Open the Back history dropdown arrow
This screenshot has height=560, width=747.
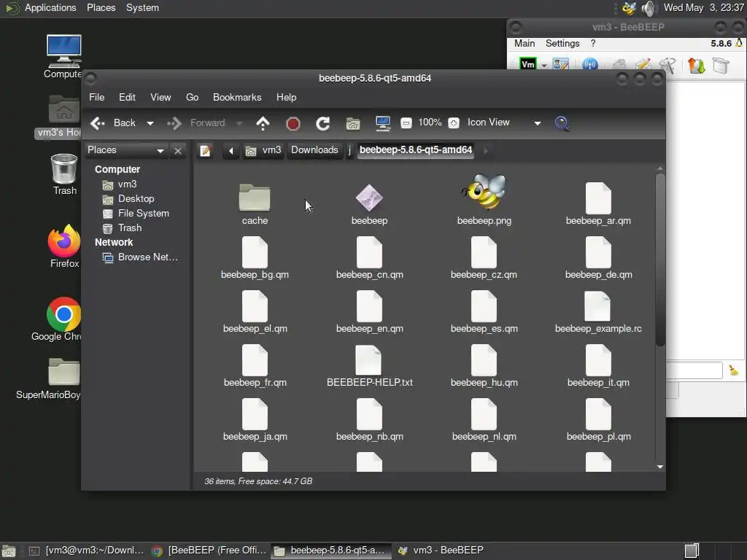(x=150, y=123)
